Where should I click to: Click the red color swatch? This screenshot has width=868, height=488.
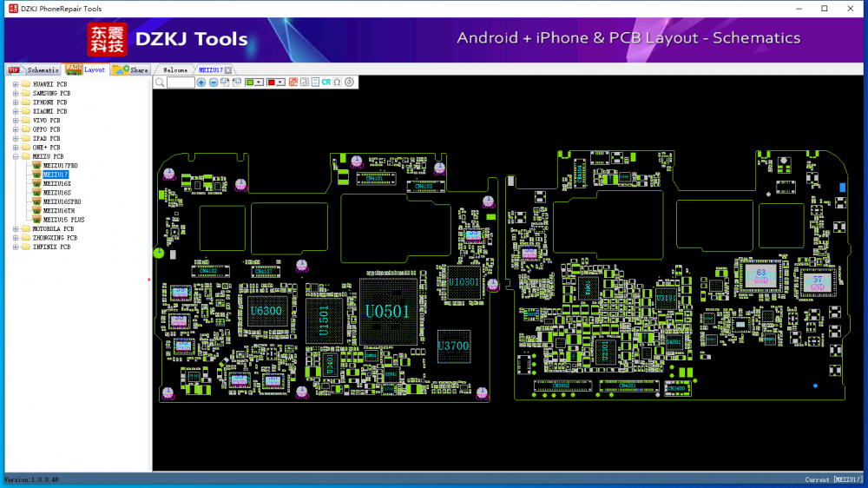click(x=271, y=82)
